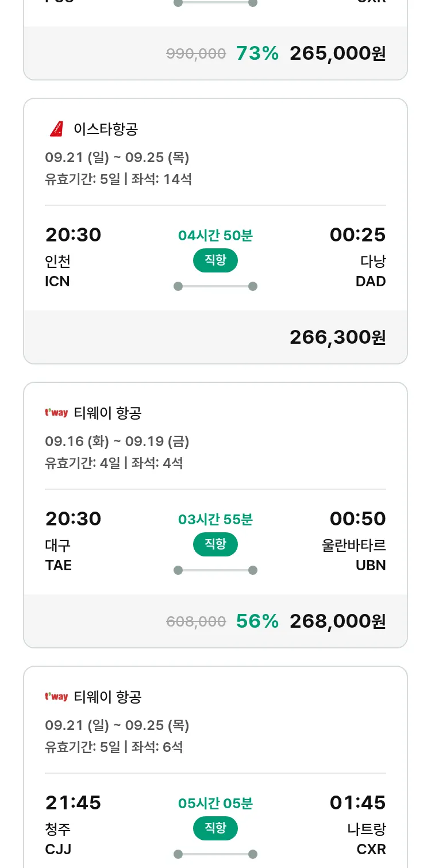
Task: Tap the route line on the Danang flight
Action: coord(215,286)
